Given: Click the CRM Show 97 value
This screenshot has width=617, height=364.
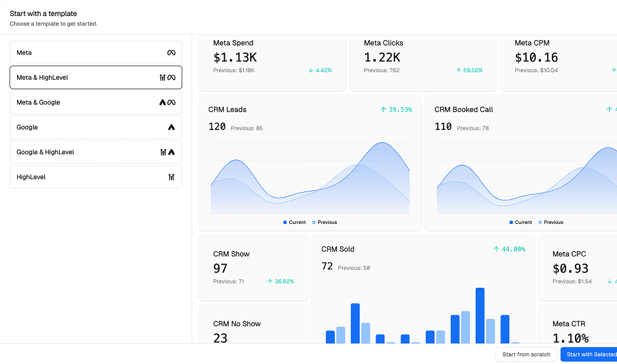Looking at the screenshot, I should pyautogui.click(x=220, y=268).
